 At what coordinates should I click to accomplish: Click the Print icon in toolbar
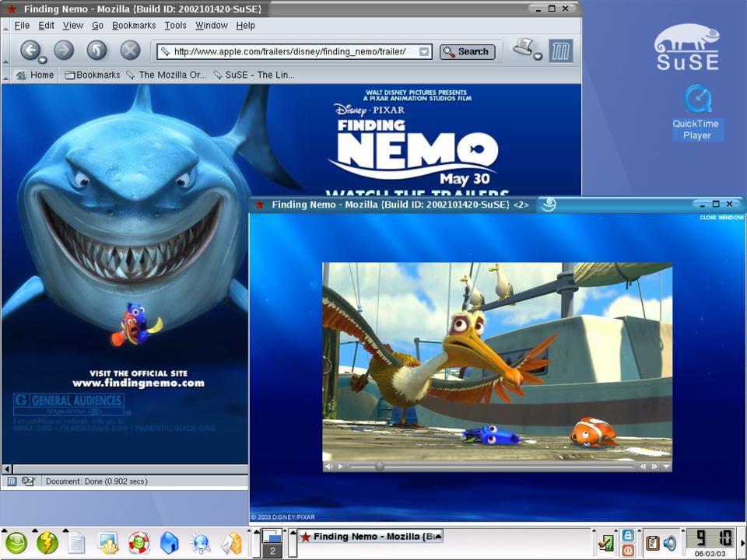click(524, 48)
